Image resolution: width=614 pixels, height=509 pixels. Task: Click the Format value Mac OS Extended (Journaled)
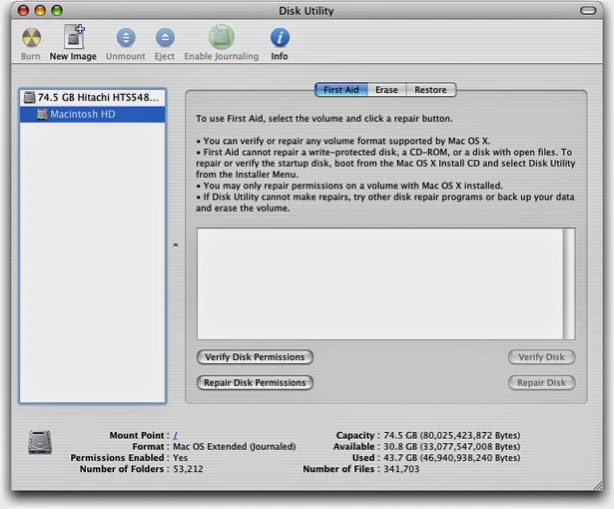234,446
